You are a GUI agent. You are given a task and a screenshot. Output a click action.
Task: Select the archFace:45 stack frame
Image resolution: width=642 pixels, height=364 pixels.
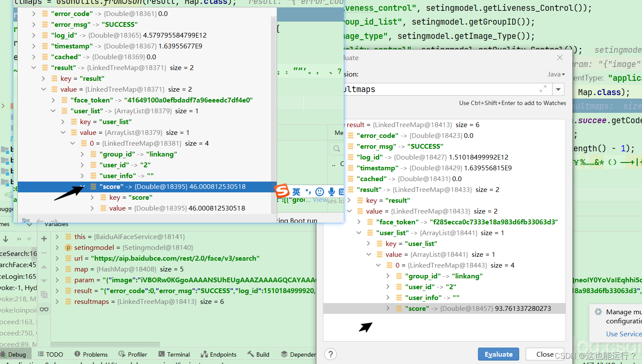point(19,265)
